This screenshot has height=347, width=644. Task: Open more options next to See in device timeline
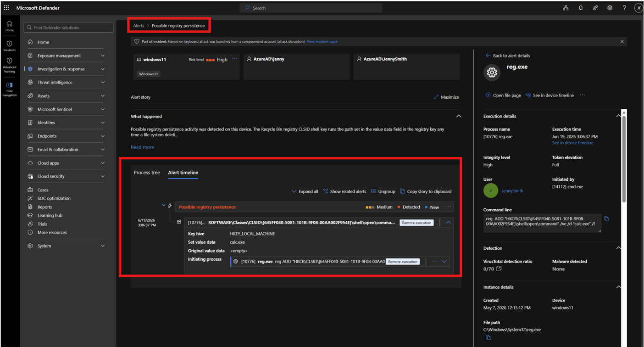click(583, 95)
